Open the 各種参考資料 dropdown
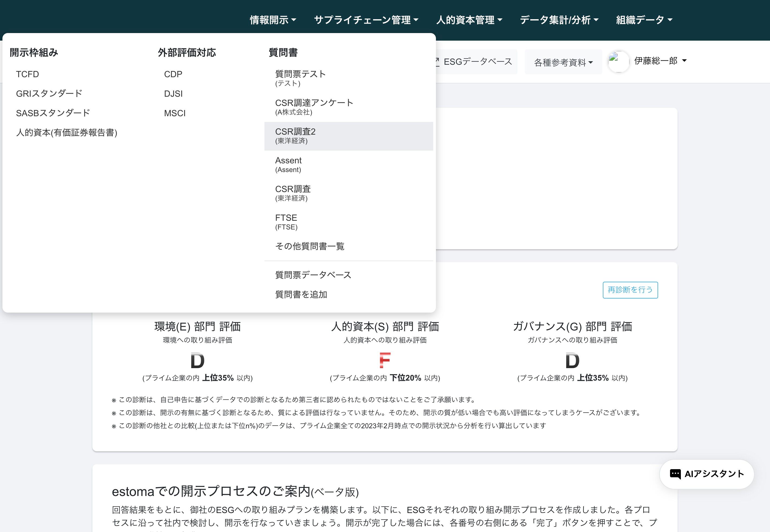 coord(563,62)
